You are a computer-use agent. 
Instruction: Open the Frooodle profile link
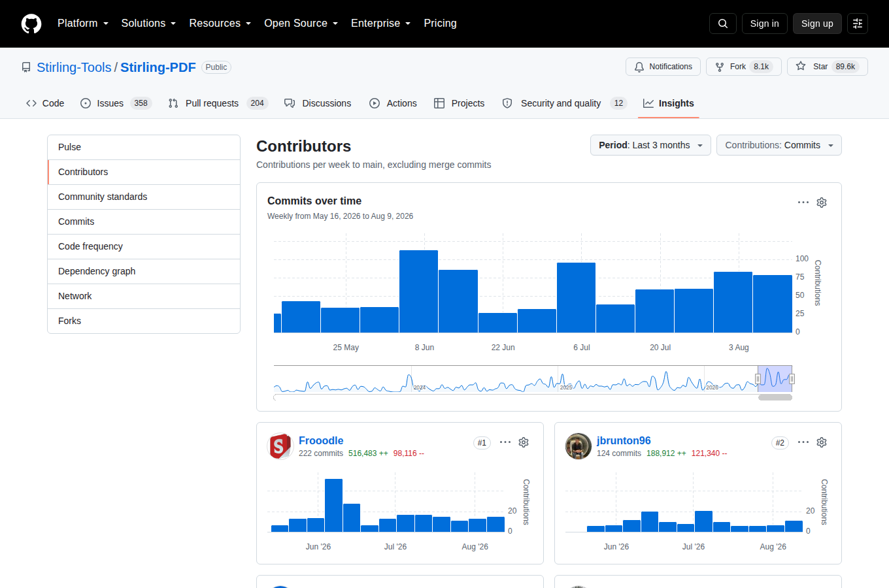click(321, 440)
